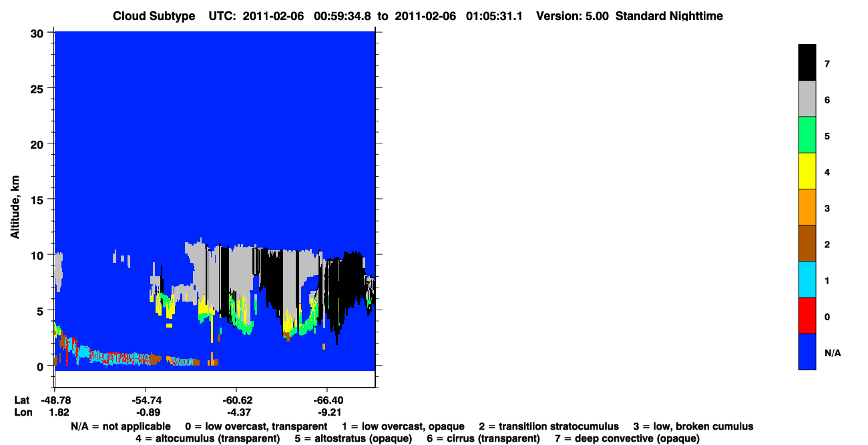
Task: Click the y-axis tick label '15'
Action: (x=39, y=199)
